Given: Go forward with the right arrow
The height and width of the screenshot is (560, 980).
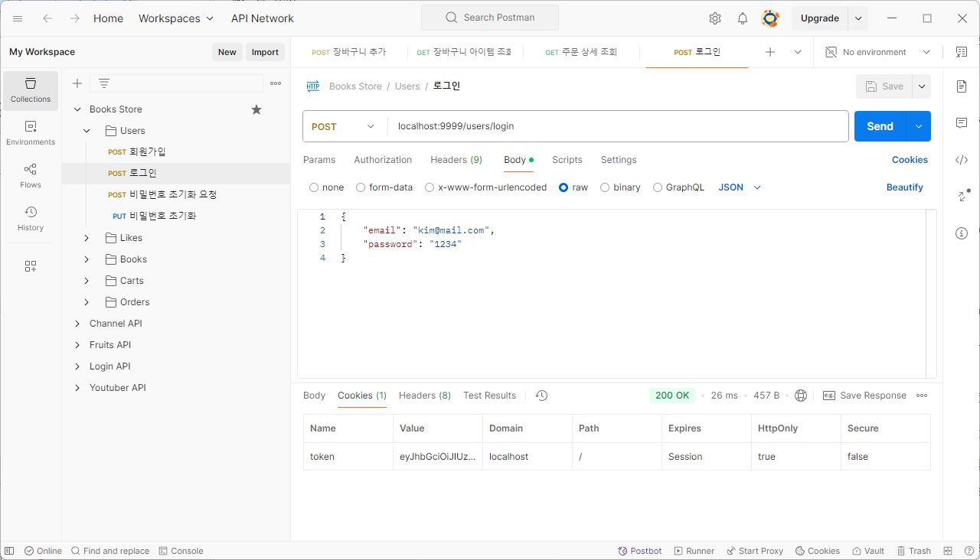Looking at the screenshot, I should coord(75,18).
